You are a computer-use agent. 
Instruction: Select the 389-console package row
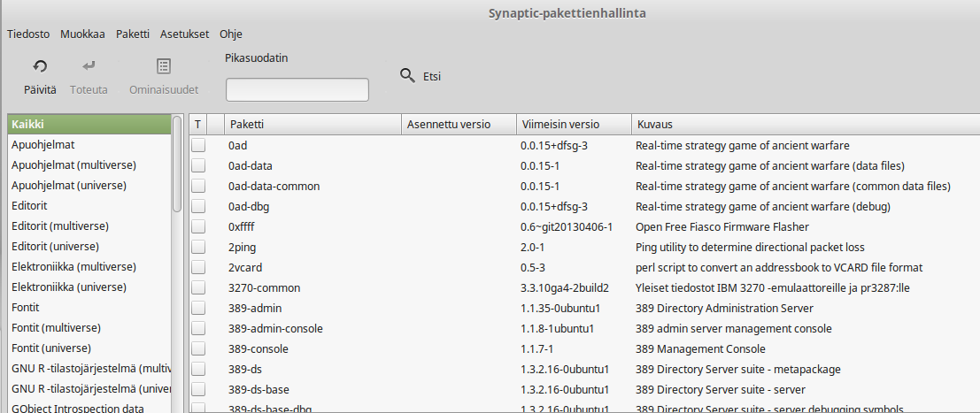pyautogui.click(x=584, y=348)
